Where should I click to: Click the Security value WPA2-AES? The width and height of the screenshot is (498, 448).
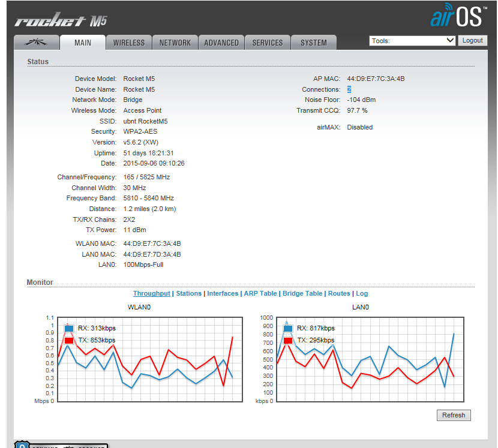coord(140,131)
